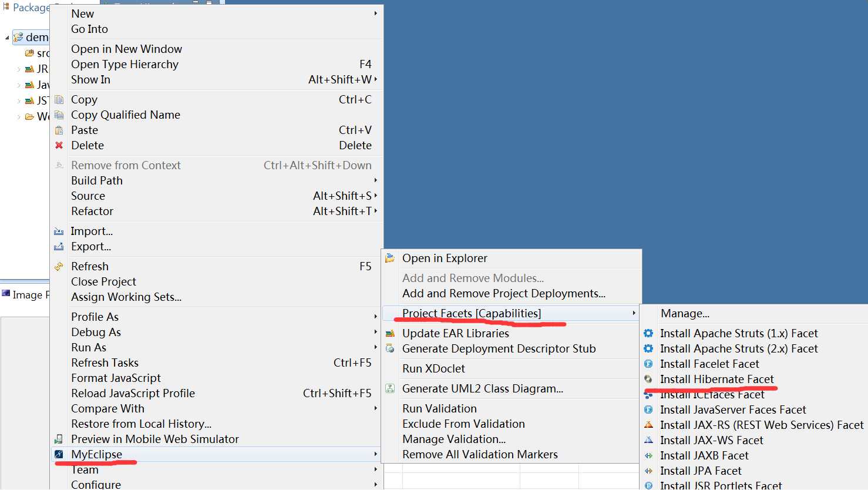
Task: Expand the Project Facets submenu arrow
Action: 634,313
